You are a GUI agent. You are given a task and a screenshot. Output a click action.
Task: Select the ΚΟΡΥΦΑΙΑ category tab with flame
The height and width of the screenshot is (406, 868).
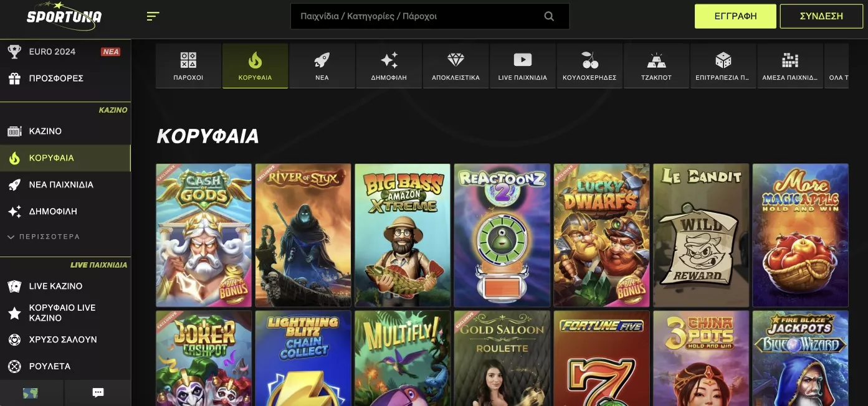click(255, 66)
